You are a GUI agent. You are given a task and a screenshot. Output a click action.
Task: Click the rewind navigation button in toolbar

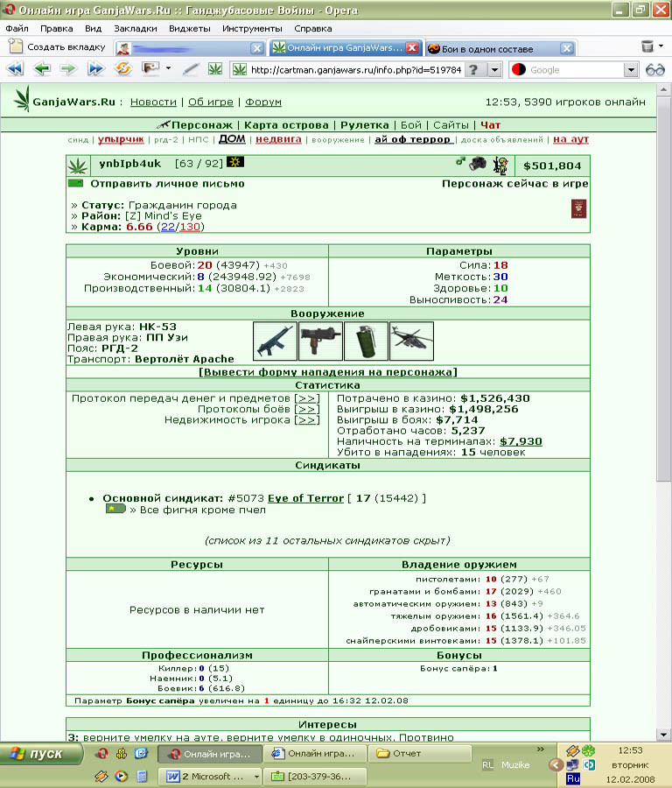(15, 68)
